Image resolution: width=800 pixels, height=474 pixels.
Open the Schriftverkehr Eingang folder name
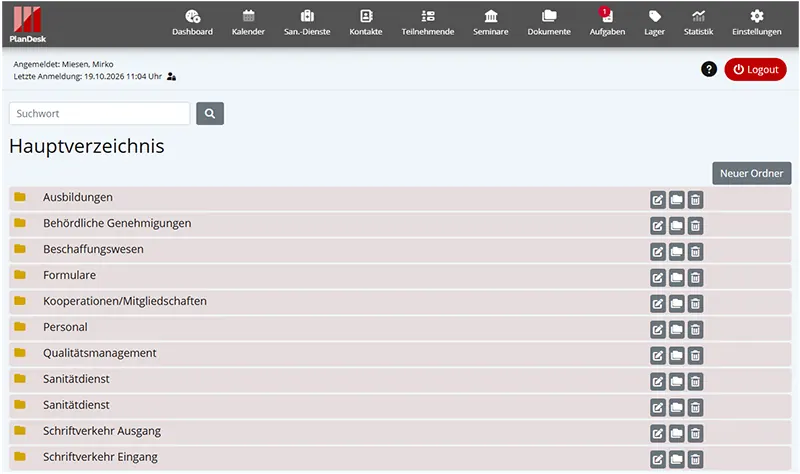[100, 457]
